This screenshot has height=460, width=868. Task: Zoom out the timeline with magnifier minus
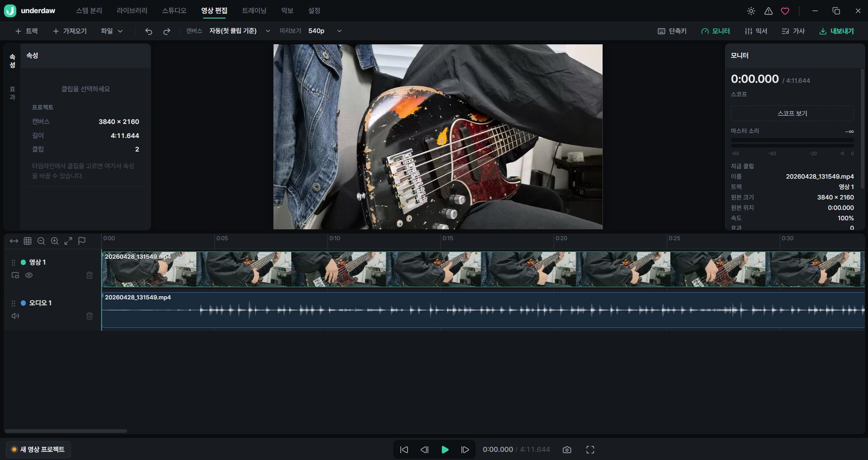(41, 241)
